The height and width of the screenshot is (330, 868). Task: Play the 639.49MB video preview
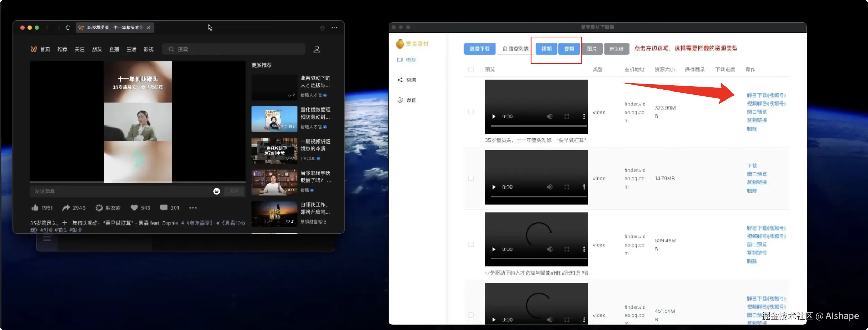pyautogui.click(x=494, y=249)
